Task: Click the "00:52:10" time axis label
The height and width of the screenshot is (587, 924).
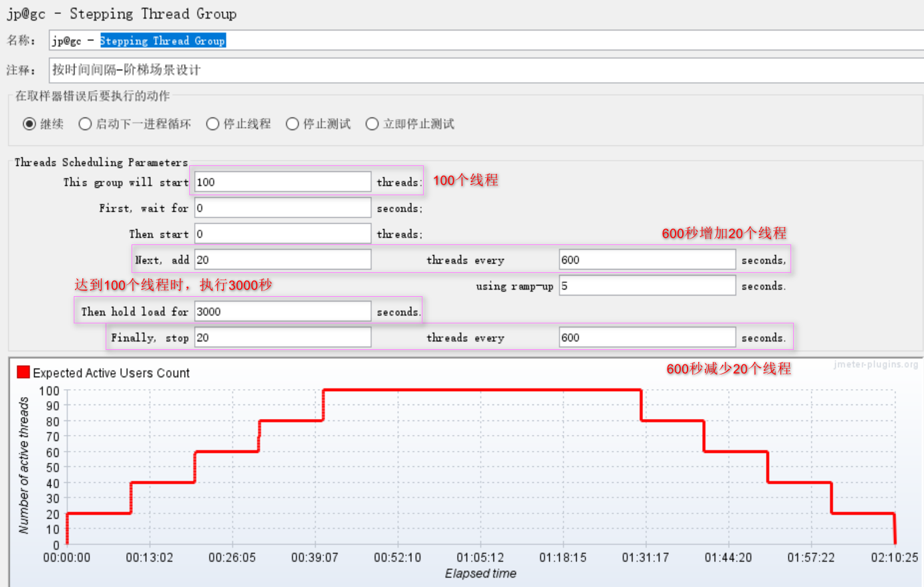Action: click(397, 557)
